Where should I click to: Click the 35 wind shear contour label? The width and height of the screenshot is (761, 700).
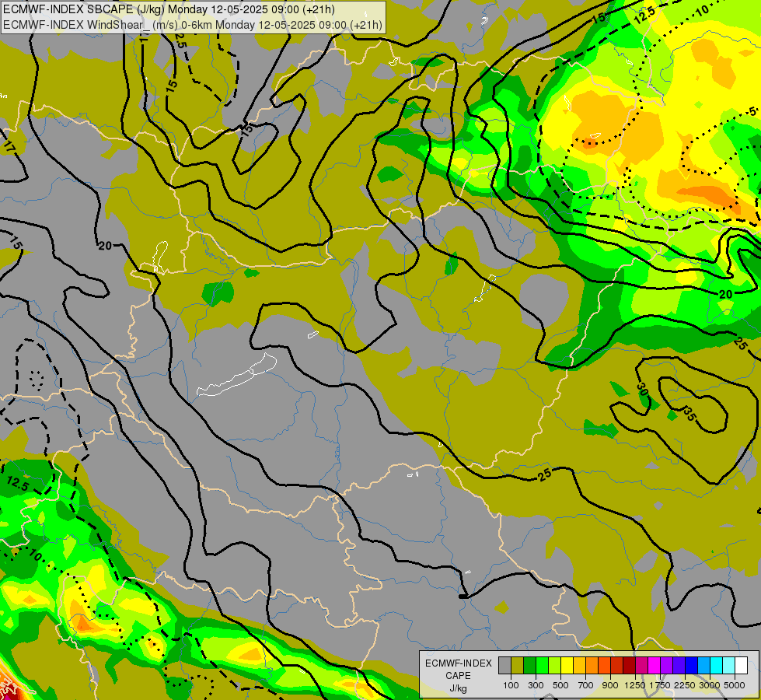coord(689,415)
